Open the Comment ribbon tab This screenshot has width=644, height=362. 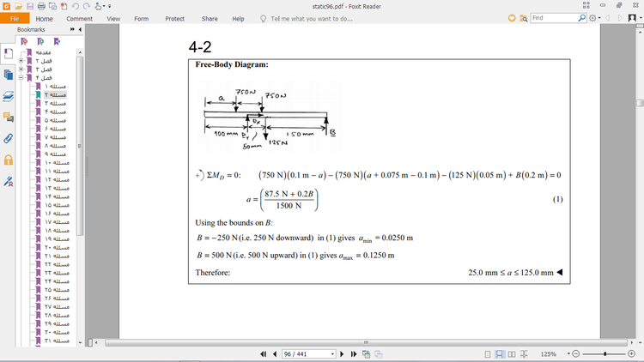pos(80,18)
